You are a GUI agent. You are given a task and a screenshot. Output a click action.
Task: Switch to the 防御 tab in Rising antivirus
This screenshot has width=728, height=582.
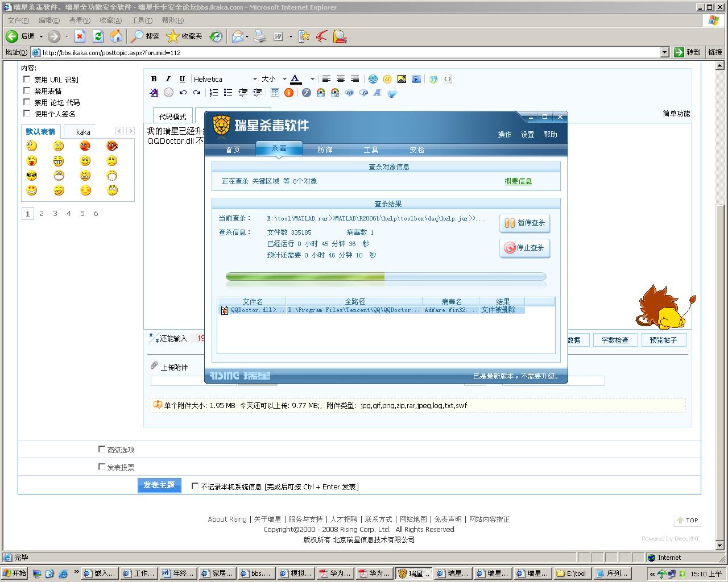click(x=325, y=149)
